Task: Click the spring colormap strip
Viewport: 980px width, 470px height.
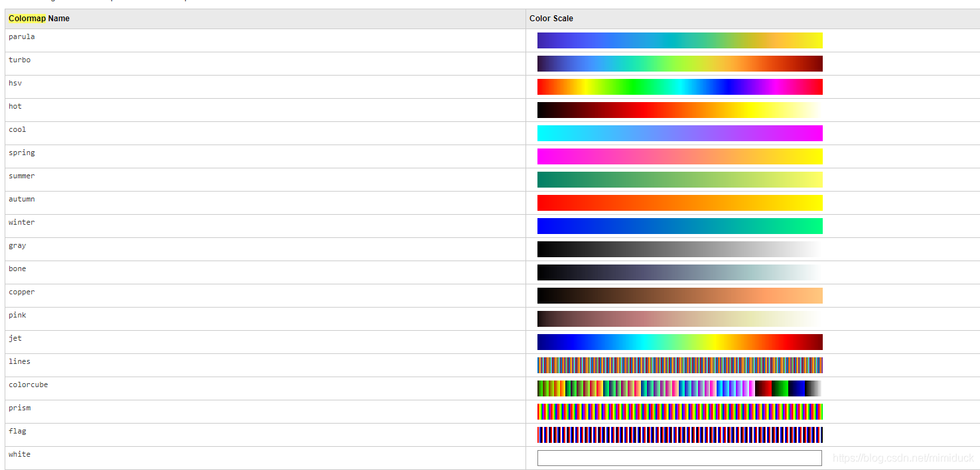Action: [679, 156]
